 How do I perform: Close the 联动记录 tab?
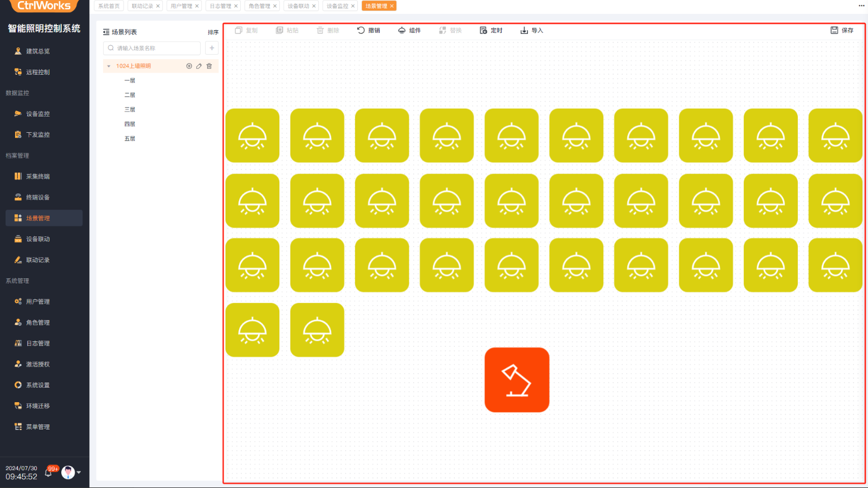coord(158,6)
